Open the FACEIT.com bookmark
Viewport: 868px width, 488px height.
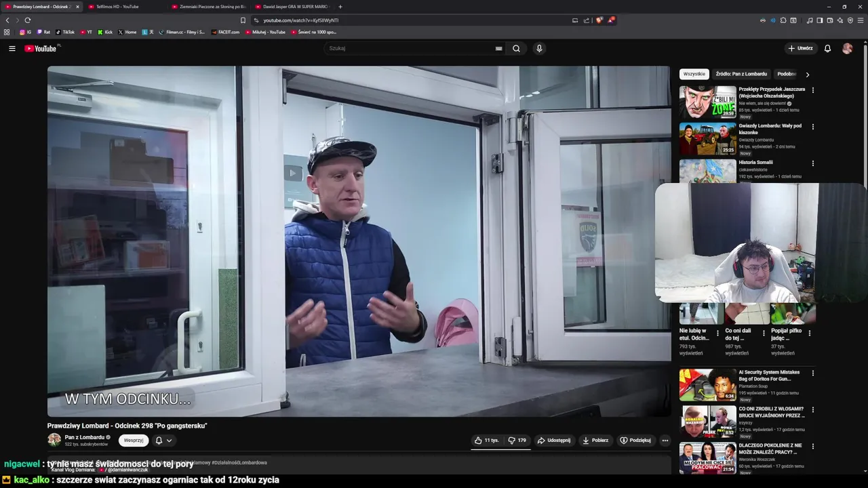[225, 32]
